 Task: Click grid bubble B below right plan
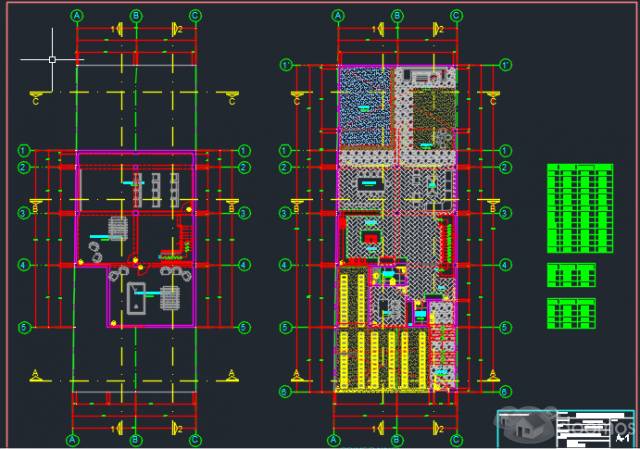[x=397, y=440]
